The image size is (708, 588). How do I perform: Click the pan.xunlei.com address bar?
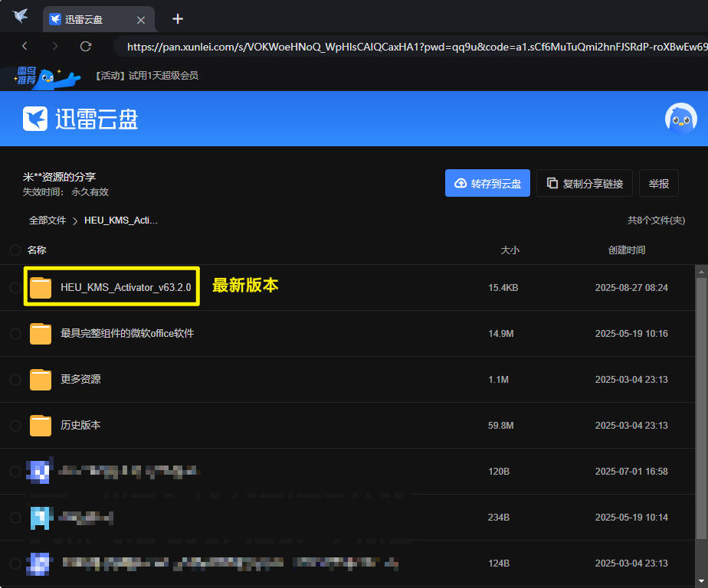tap(411, 47)
